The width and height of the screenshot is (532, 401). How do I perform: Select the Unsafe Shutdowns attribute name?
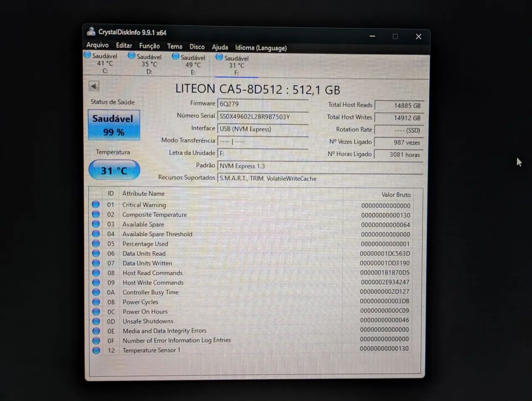point(148,321)
